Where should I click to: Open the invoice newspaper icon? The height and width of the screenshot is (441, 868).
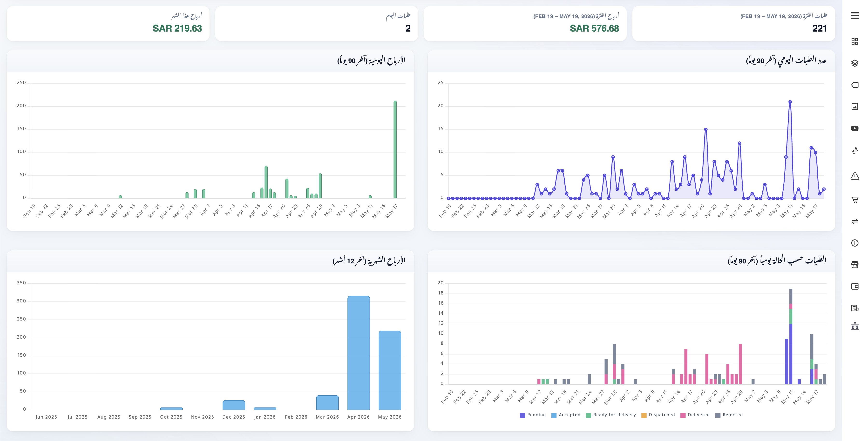click(854, 308)
